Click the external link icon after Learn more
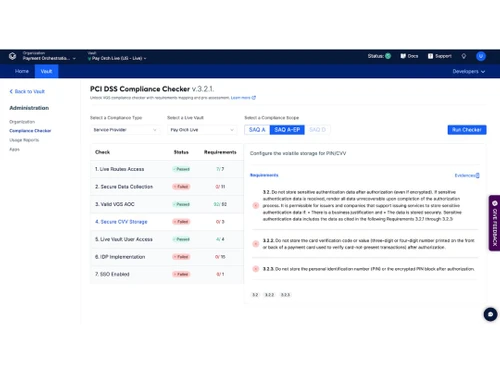500x375 pixels. 254,98
